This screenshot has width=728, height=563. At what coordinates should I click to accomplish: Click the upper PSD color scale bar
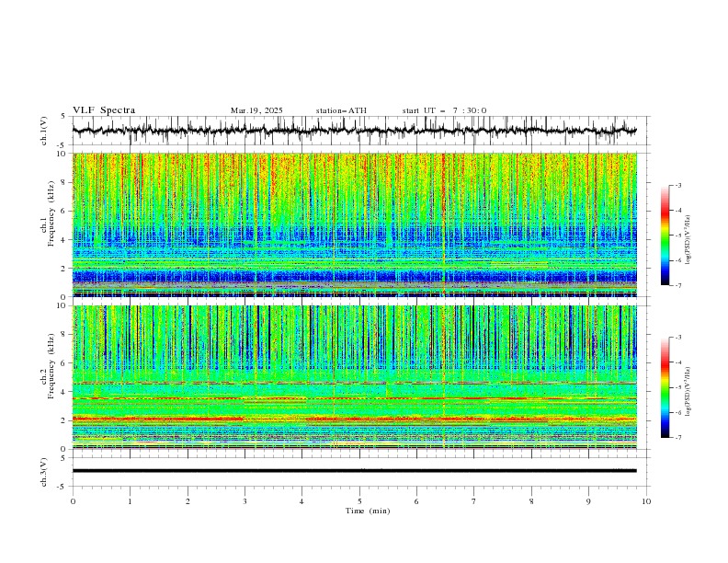pos(665,236)
